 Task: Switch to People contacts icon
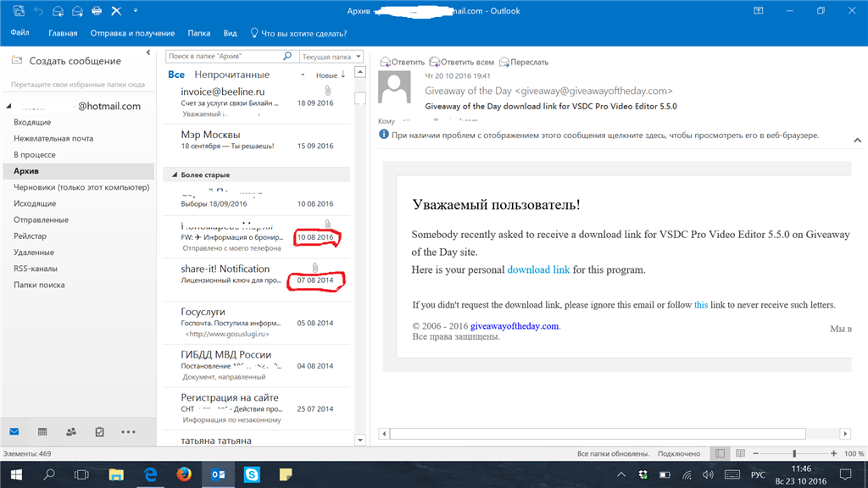coord(71,431)
